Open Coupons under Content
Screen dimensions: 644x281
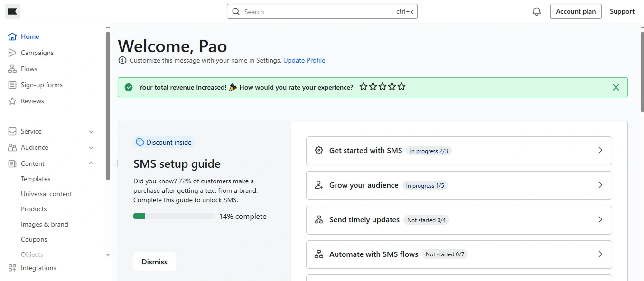click(x=34, y=239)
